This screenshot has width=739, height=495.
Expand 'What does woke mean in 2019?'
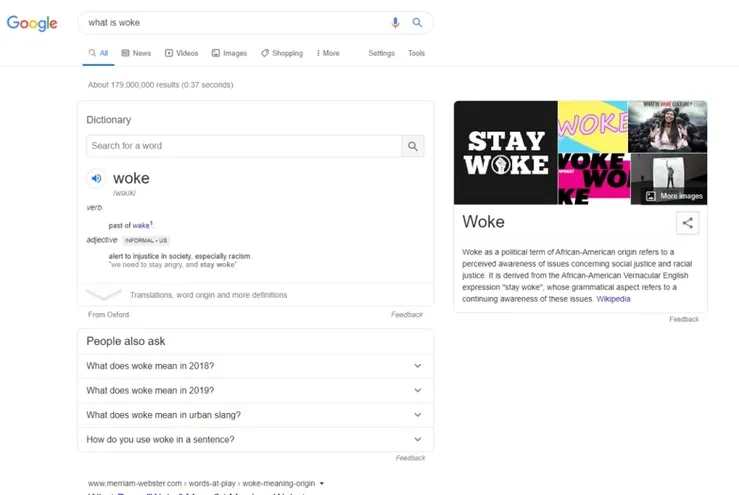255,390
